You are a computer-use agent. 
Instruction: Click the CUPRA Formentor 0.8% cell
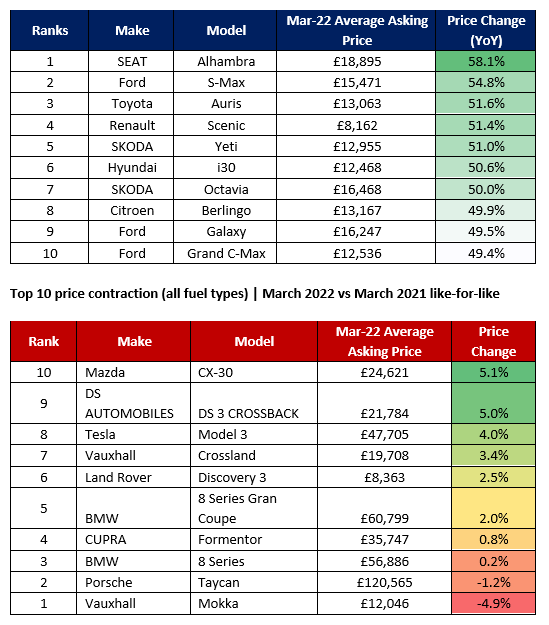[494, 540]
